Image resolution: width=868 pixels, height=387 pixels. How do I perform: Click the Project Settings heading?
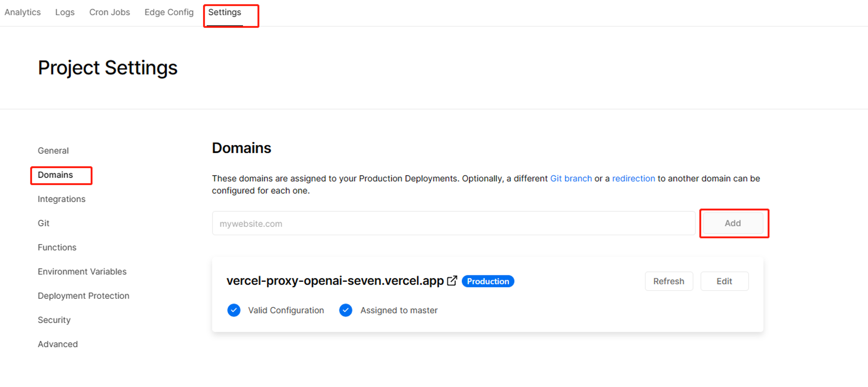[x=108, y=68]
